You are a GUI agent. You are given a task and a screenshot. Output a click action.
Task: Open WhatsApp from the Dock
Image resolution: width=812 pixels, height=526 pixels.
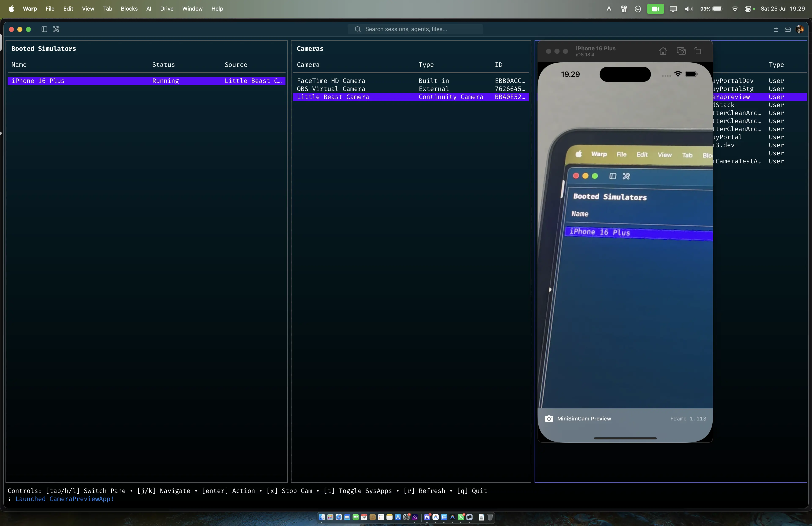point(461,517)
